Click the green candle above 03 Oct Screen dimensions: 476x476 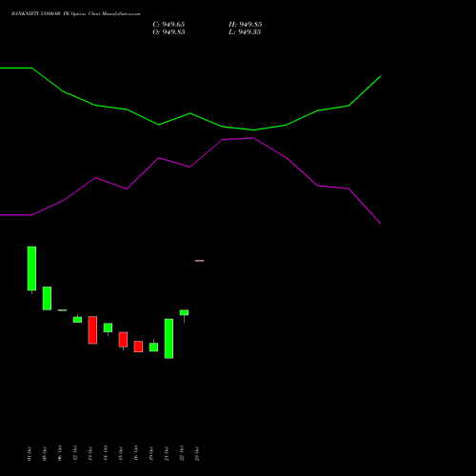[x=47, y=298]
